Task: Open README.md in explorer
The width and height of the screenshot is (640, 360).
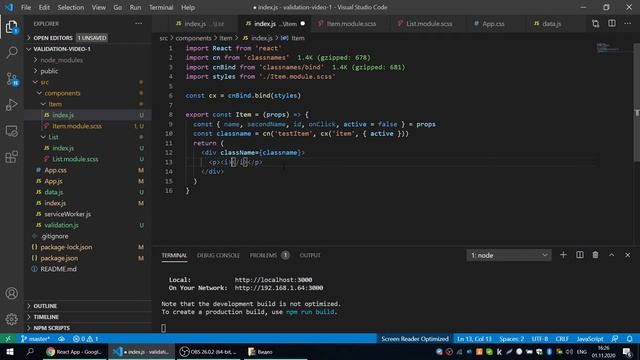Action: point(88,269)
